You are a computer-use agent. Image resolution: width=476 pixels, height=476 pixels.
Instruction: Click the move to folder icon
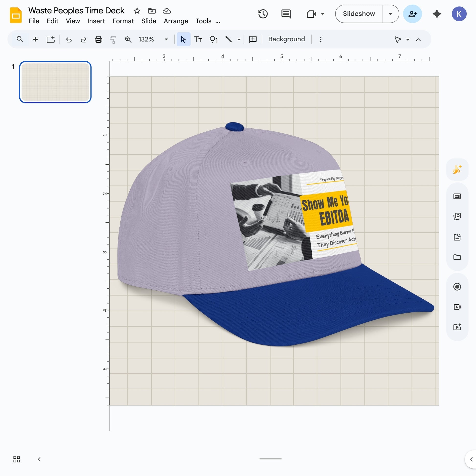point(152,11)
